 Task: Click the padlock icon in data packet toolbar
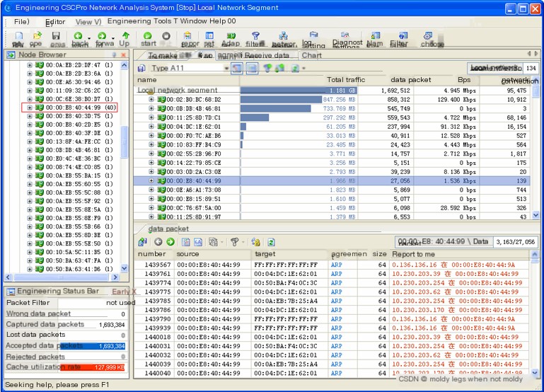[x=255, y=242]
